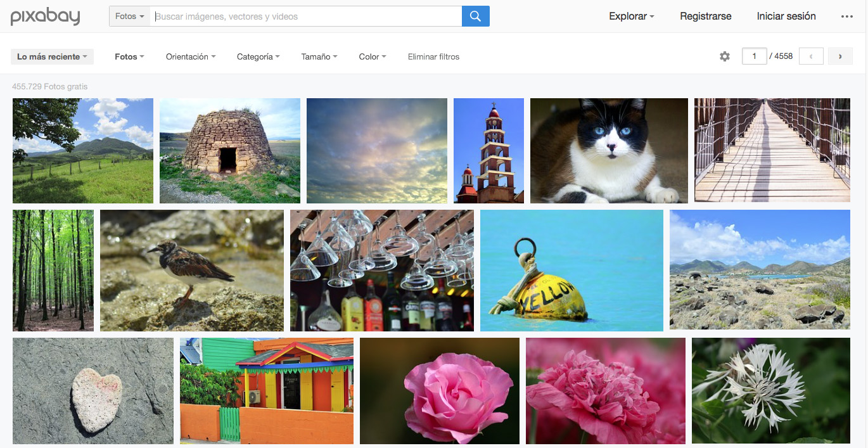Click Eliminar filtros
868x448 pixels.
click(433, 56)
